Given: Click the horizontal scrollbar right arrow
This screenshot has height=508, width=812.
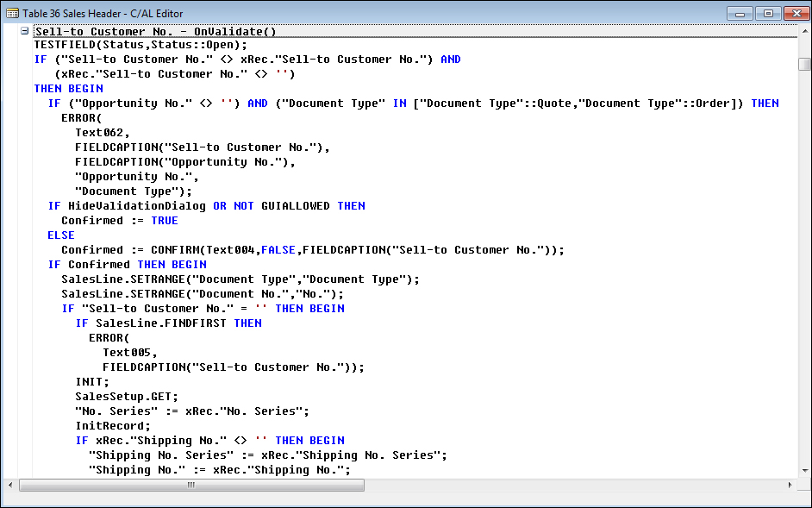Looking at the screenshot, I should click(x=790, y=486).
